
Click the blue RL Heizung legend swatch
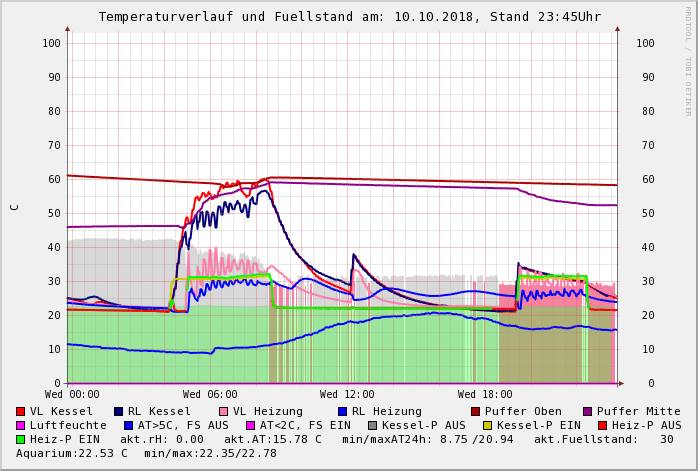342,411
